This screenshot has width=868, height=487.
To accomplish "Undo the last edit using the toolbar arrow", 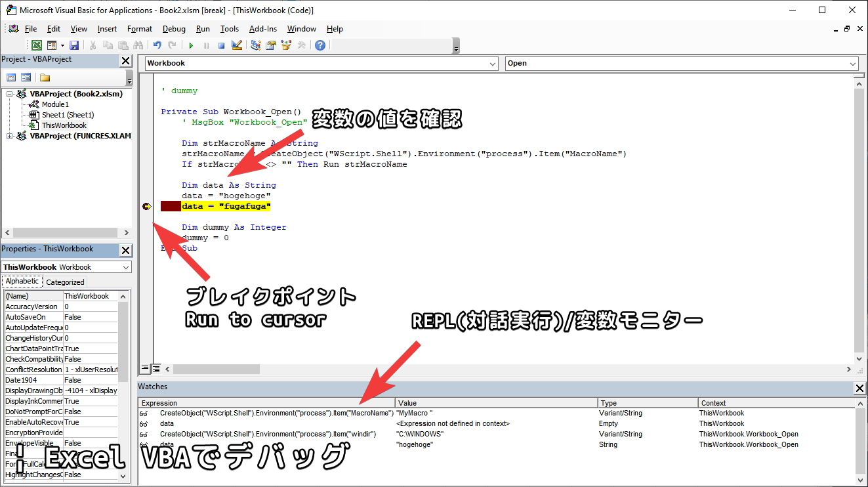I will pos(157,45).
